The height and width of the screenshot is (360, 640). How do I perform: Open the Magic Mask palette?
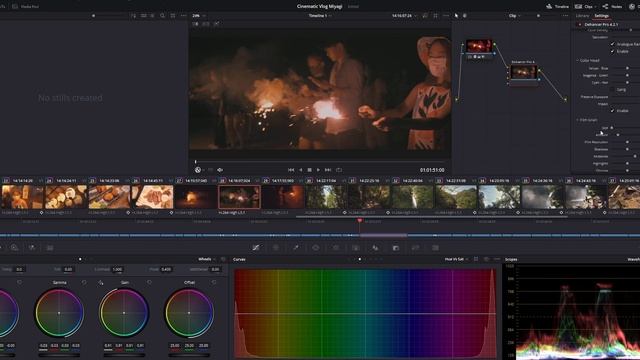(356, 248)
